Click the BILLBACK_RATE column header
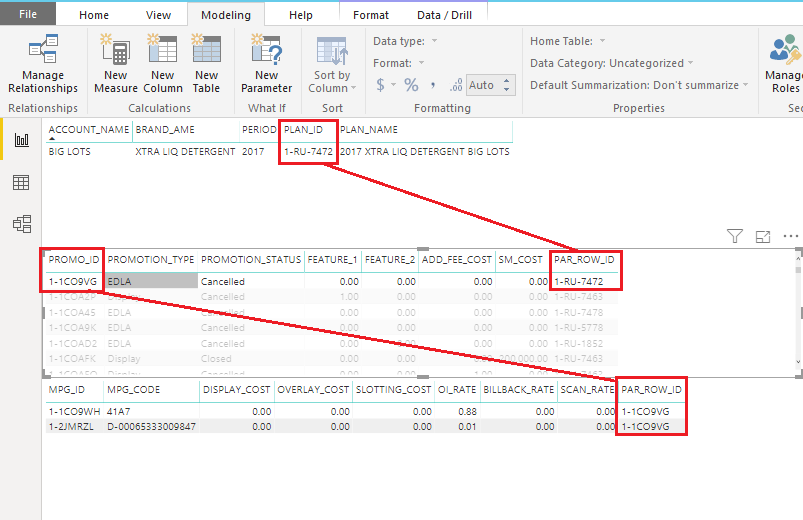 [x=519, y=390]
